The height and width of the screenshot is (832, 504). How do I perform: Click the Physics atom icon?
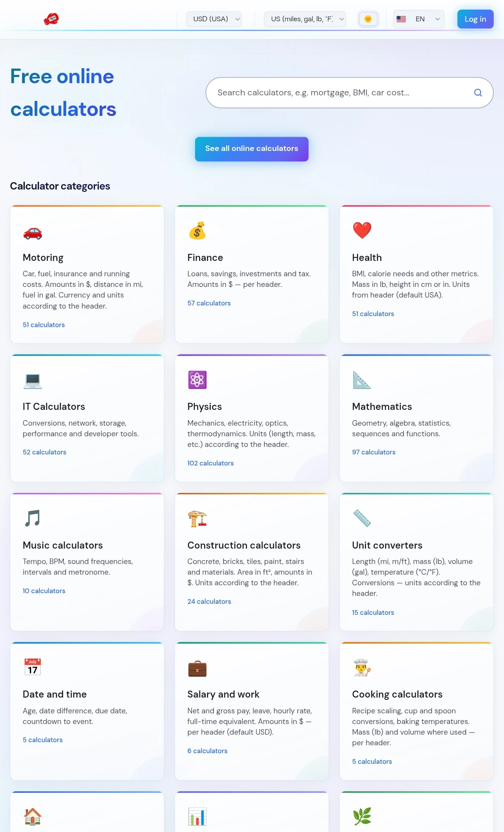(197, 380)
